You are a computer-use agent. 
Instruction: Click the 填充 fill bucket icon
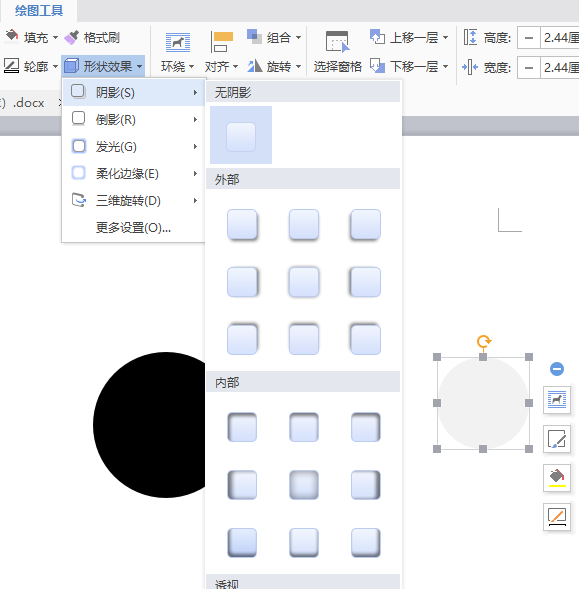12,37
